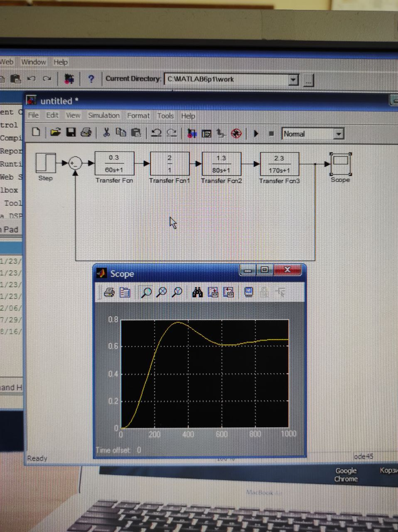Open Help menu in untitled window

188,116
